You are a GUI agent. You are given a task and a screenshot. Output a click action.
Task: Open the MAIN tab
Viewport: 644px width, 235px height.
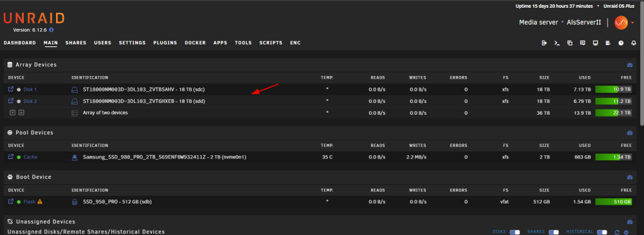(50, 42)
